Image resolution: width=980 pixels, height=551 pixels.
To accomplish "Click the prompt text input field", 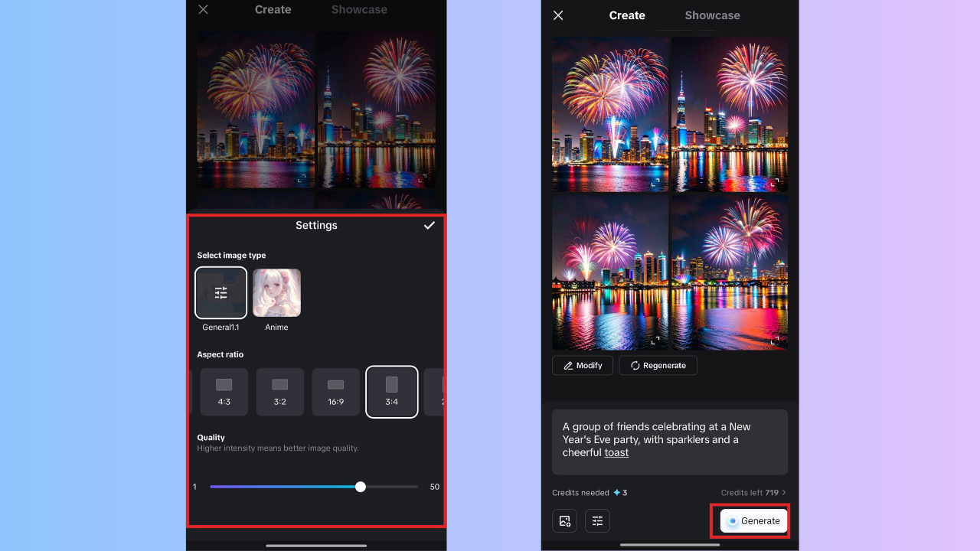I will click(669, 441).
